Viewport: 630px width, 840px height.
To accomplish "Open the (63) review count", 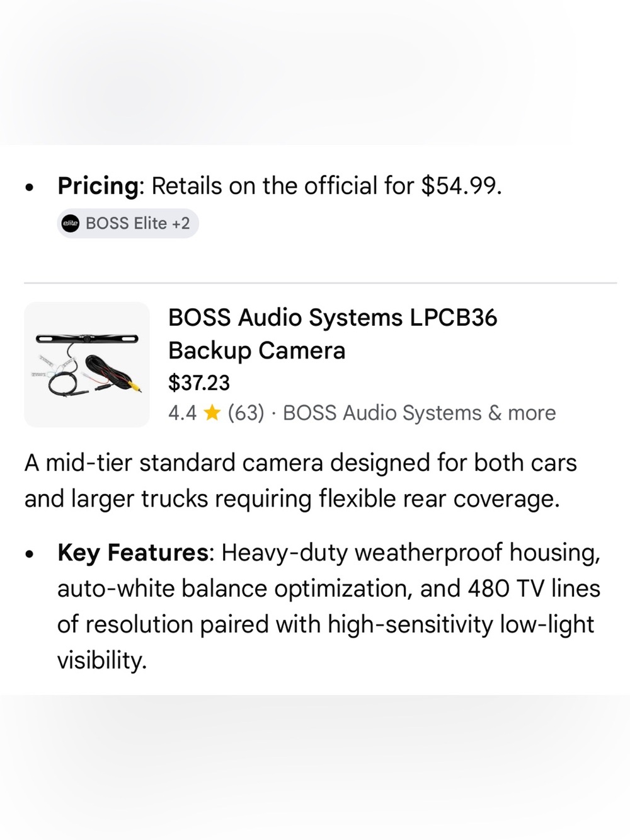I will coord(246,413).
